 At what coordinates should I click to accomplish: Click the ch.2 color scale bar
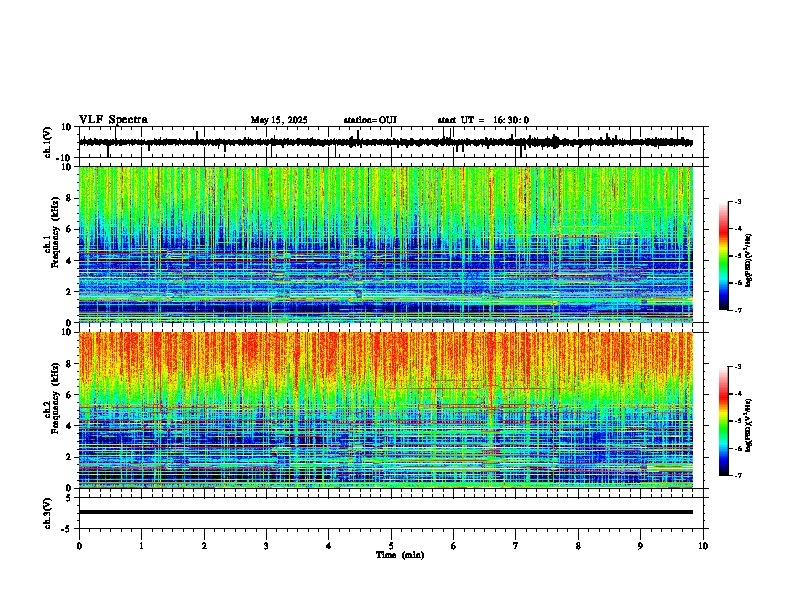723,421
